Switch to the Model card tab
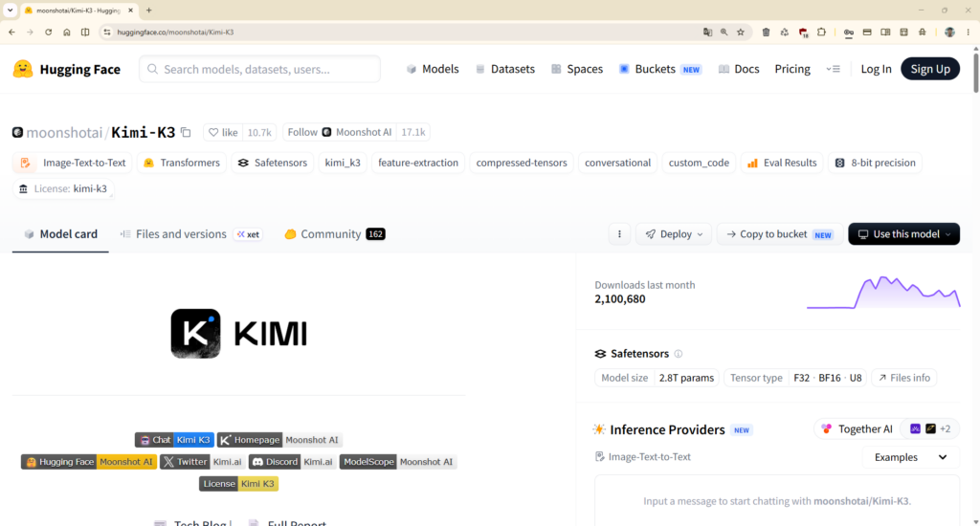This screenshot has height=526, width=980. tap(60, 233)
